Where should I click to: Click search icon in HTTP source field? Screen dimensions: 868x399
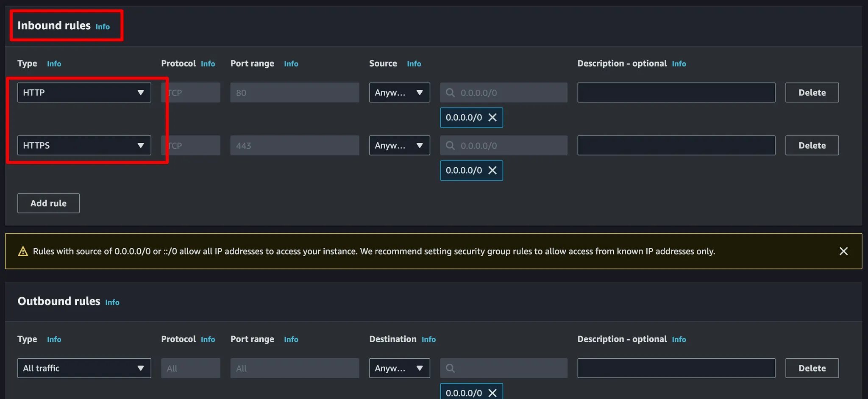pos(451,93)
